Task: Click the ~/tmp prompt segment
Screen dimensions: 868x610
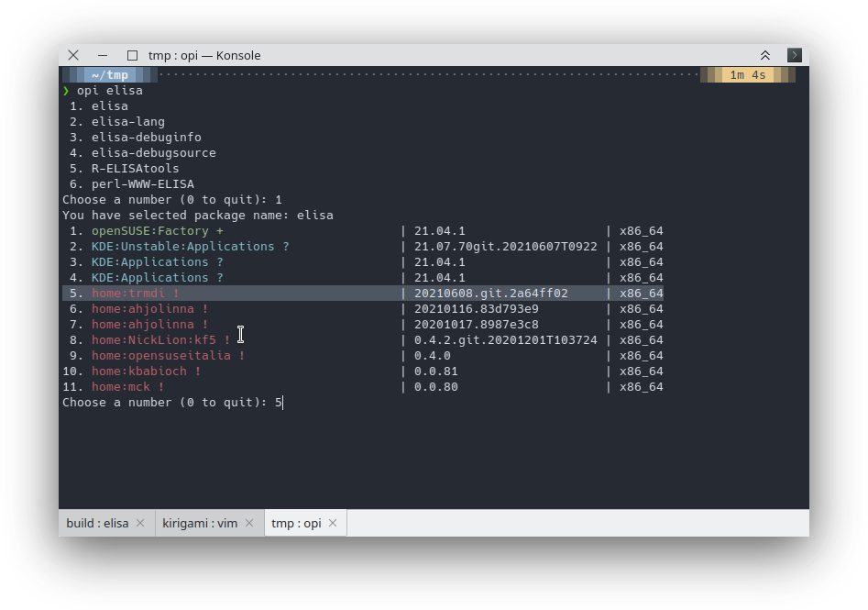Action: (x=110, y=75)
